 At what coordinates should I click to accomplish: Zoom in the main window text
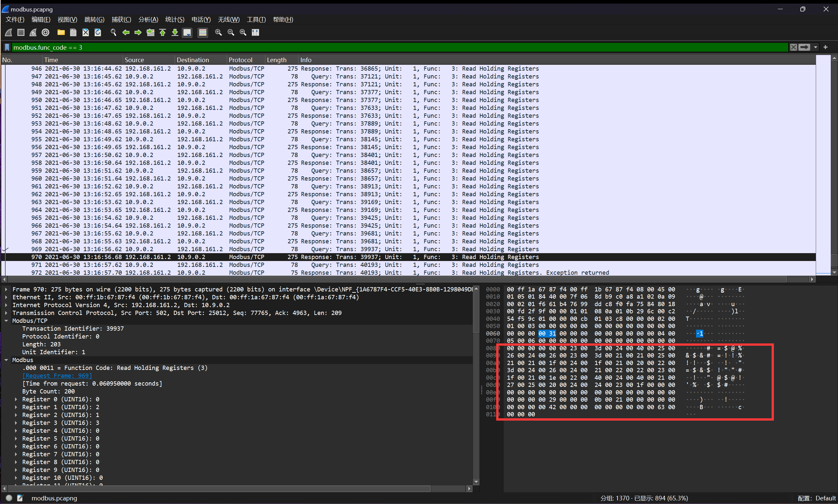click(219, 32)
